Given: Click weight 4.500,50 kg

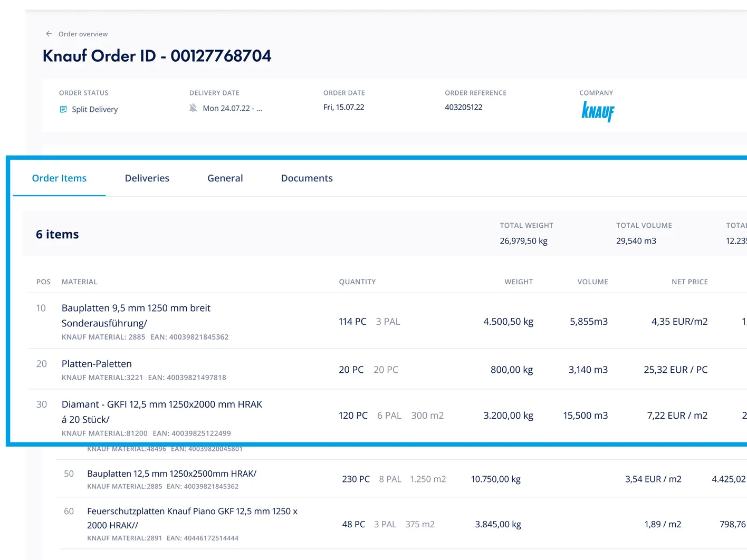Looking at the screenshot, I should click(509, 322).
